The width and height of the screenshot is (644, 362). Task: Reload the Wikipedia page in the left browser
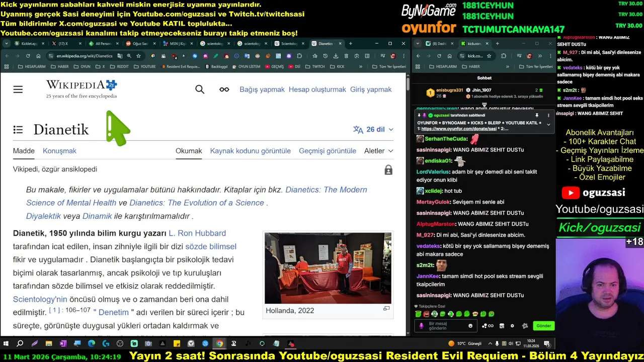click(x=28, y=56)
